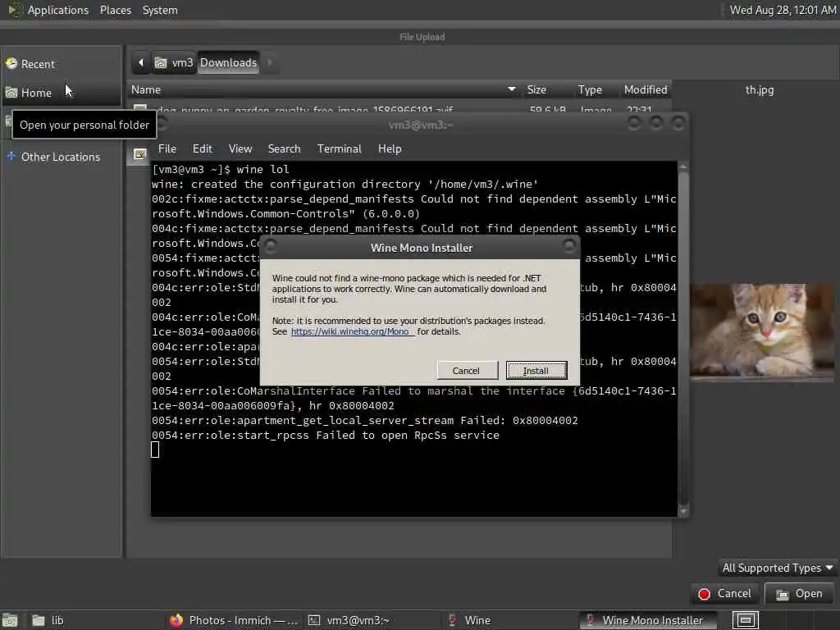Select Recent in file dialog sidebar
The height and width of the screenshot is (630, 840).
coord(61,64)
